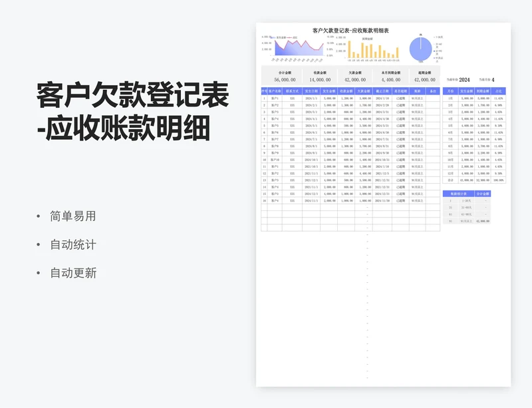Select the 自动统计 bullet point
Screen dimensions: 532x408
73,244
